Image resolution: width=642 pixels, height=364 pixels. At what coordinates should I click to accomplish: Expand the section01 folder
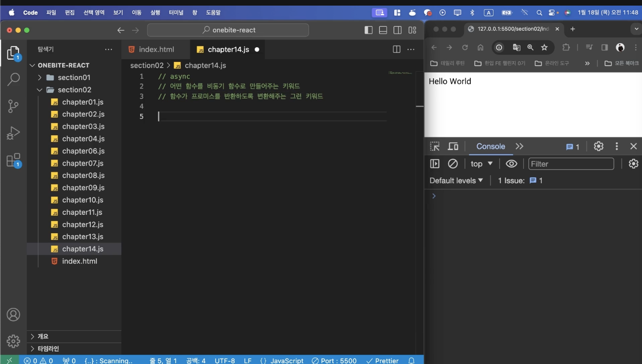tap(74, 77)
